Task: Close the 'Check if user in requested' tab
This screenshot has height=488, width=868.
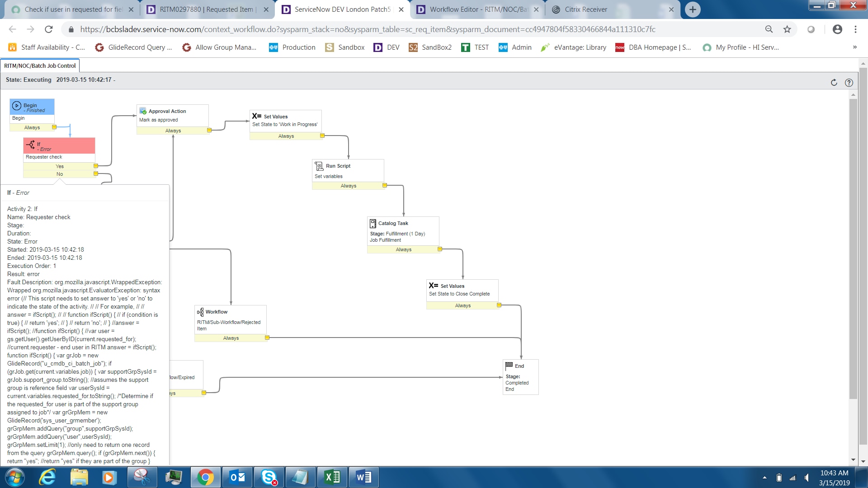Action: [131, 9]
